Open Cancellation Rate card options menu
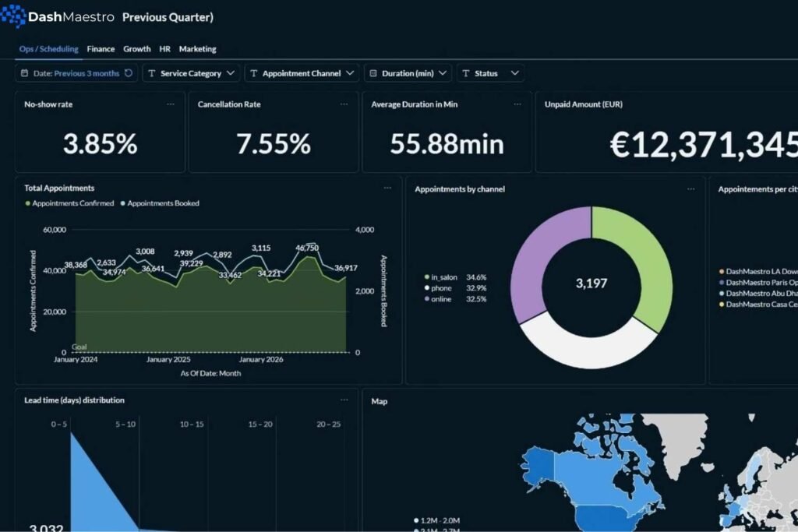This screenshot has width=798, height=532. 344,104
